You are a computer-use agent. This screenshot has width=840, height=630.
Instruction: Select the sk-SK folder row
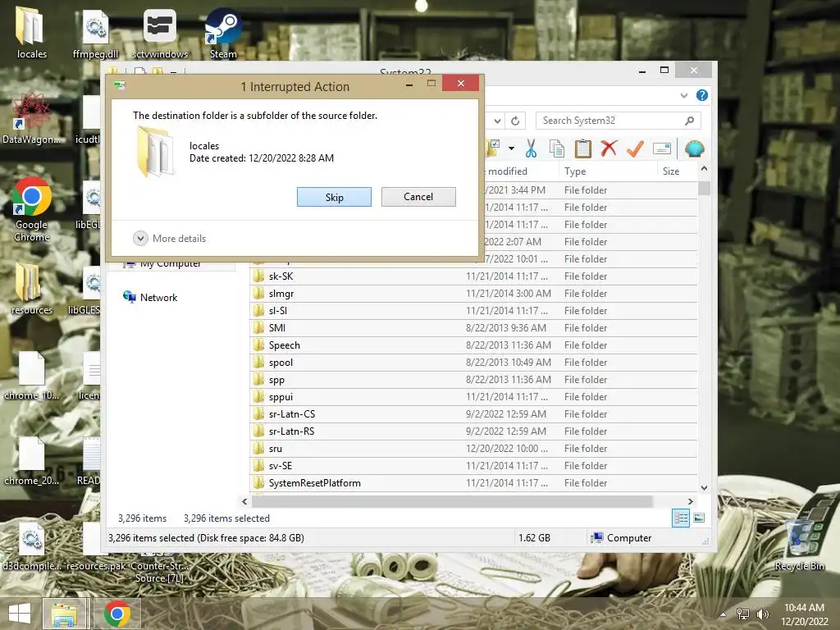pyautogui.click(x=473, y=276)
